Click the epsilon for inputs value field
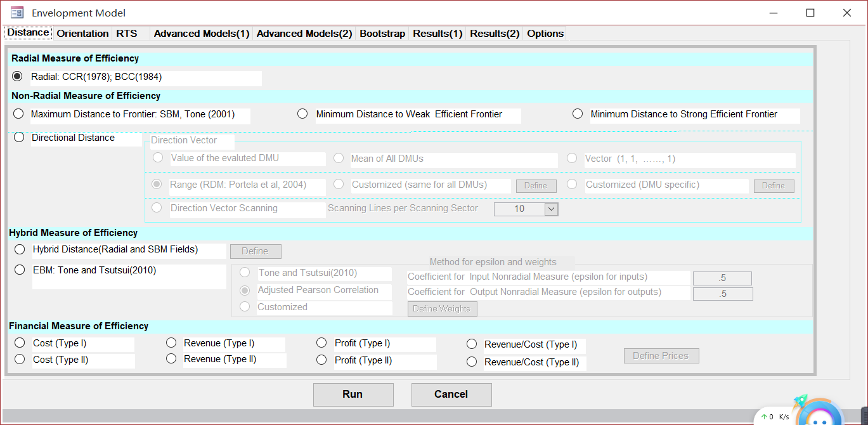Screen dimensions: 868x425 [722, 278]
